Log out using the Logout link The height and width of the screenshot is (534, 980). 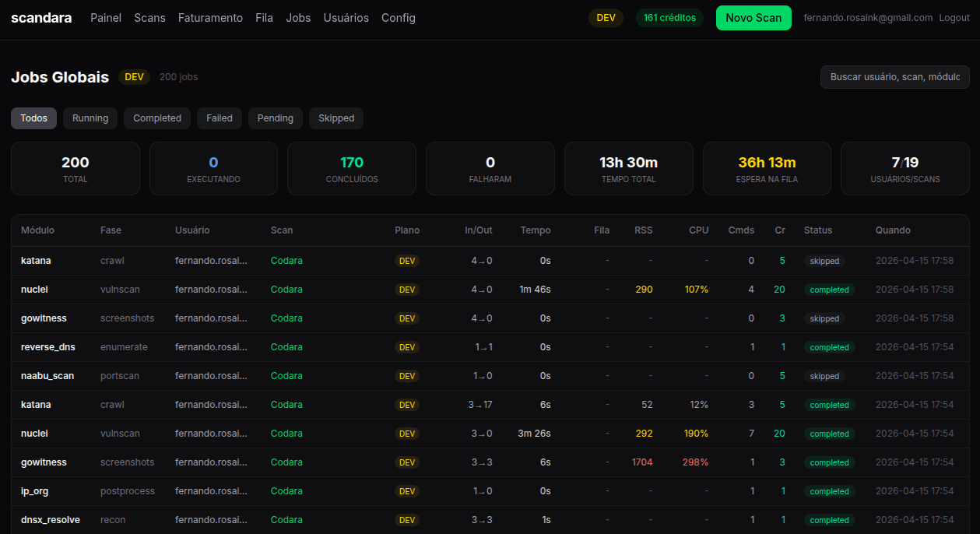954,18
